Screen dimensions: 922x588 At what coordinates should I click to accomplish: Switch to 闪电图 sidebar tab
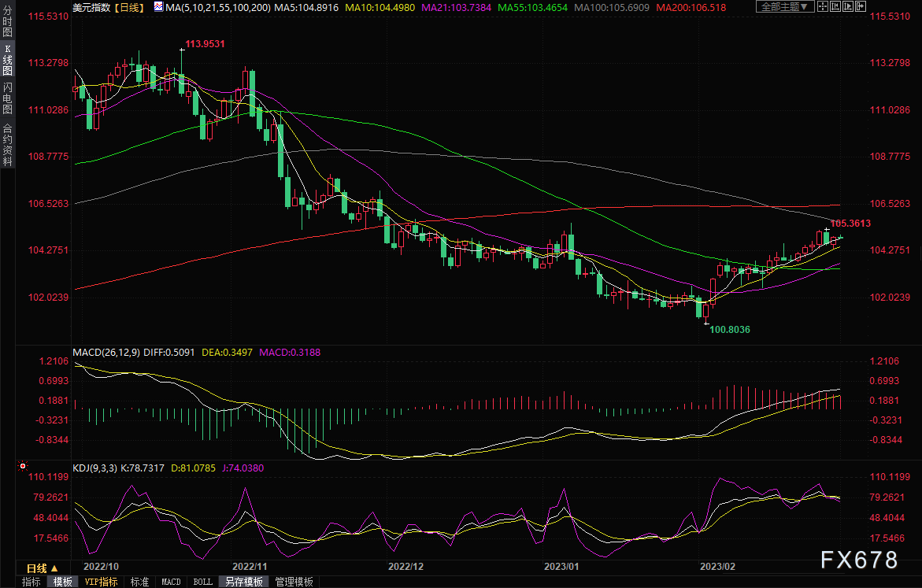tap(8, 98)
